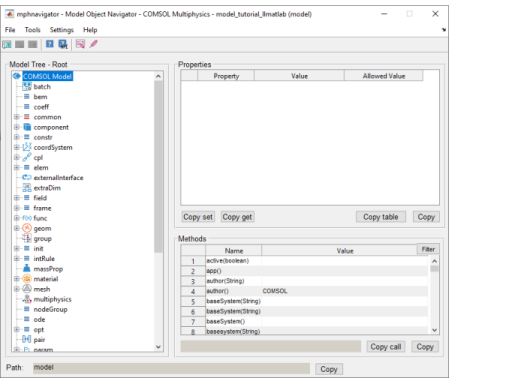Click the Copy call button
Screen dimensions: 512x378
386,347
